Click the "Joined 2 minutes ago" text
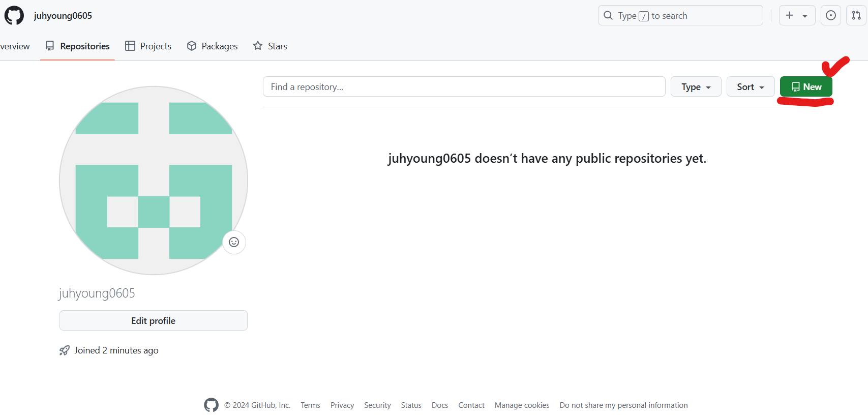The height and width of the screenshot is (416, 868). click(x=116, y=350)
